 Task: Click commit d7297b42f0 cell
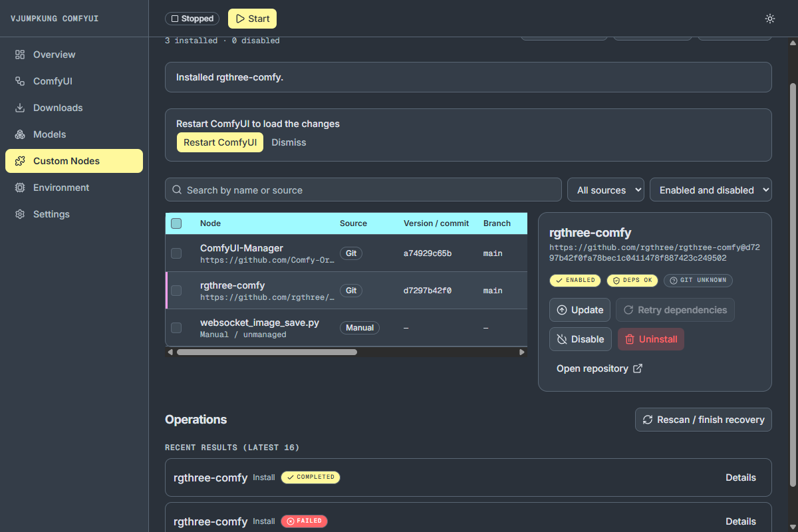click(428, 291)
